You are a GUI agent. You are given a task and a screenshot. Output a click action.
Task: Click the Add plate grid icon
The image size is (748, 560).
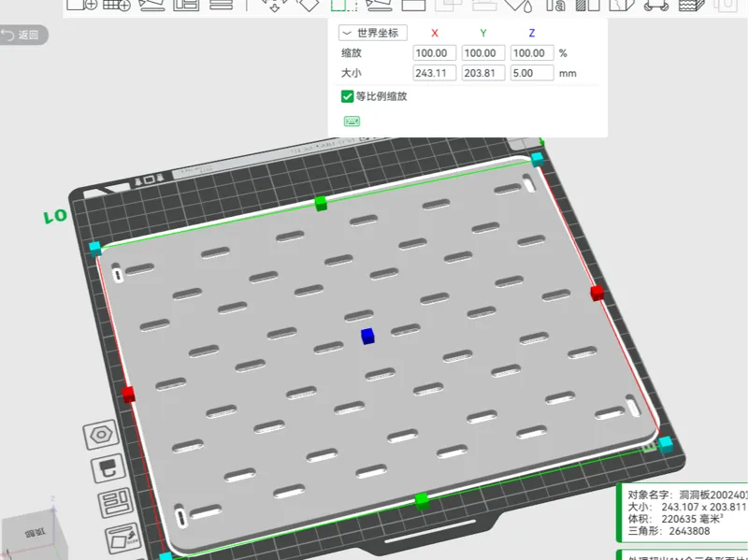(116, 5)
